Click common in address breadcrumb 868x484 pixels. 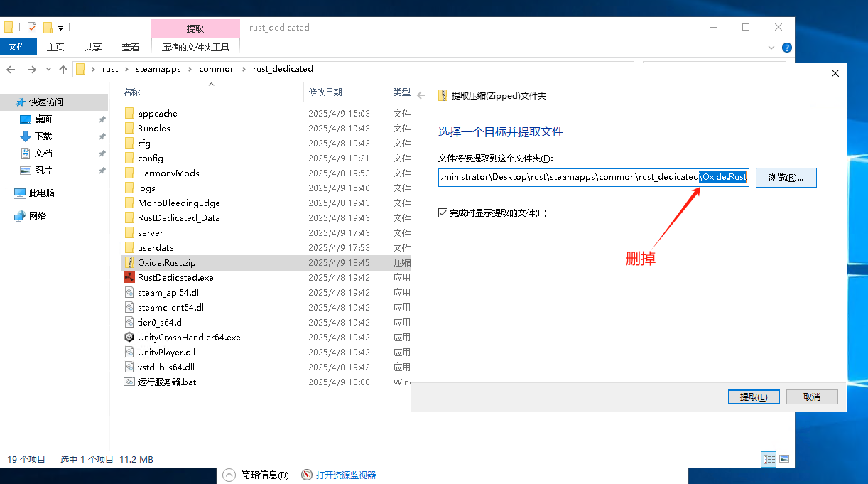[x=217, y=69]
